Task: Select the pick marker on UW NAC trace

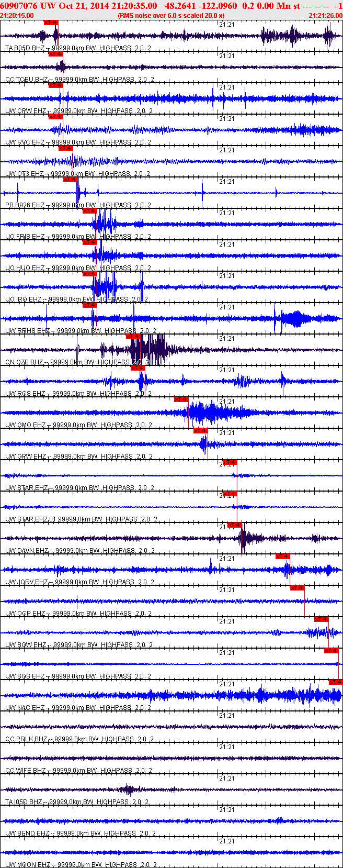Action: point(335,682)
